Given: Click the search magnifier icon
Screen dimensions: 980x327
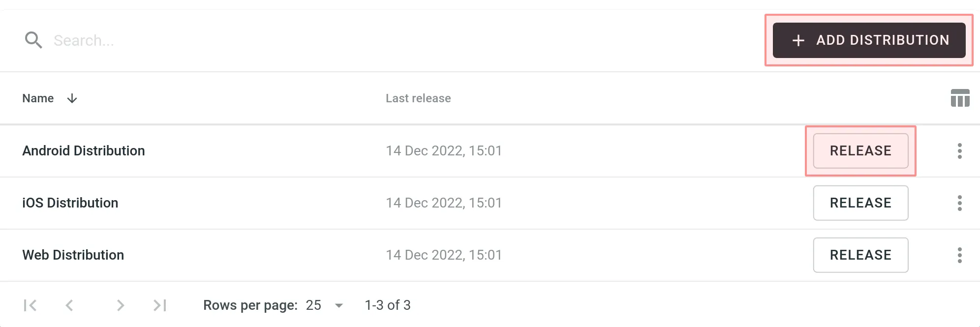Looking at the screenshot, I should coord(33,40).
